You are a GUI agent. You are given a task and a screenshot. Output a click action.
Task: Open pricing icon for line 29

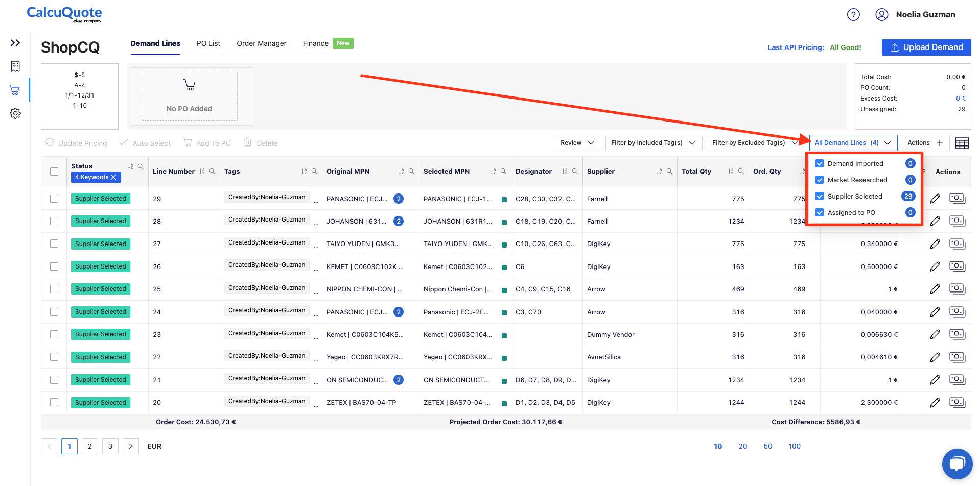pyautogui.click(x=957, y=198)
